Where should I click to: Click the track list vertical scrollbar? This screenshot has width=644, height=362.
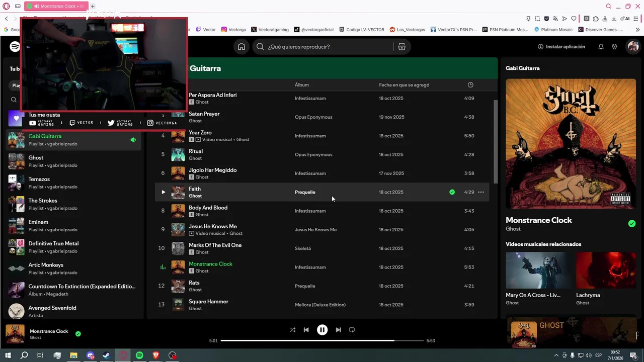(496, 142)
